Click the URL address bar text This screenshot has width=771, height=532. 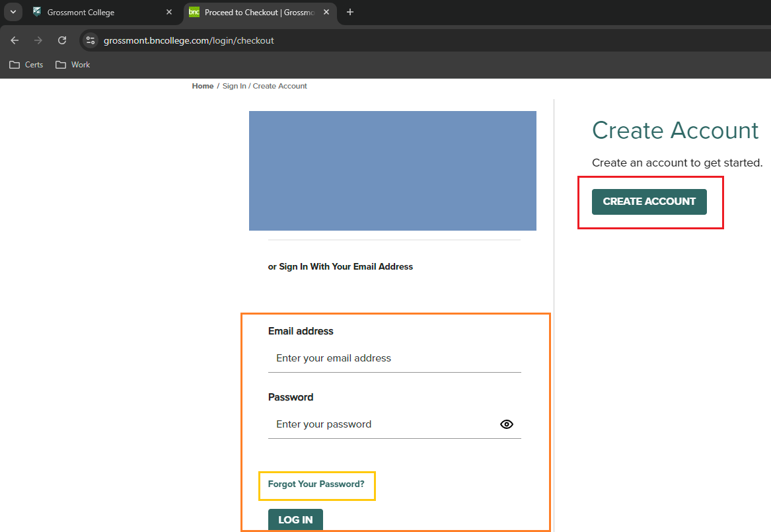pyautogui.click(x=189, y=40)
